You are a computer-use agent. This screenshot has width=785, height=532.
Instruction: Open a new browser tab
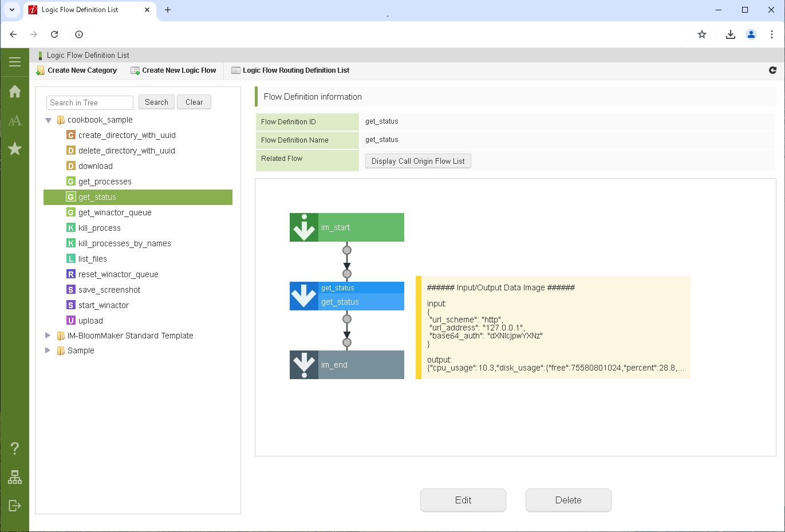(168, 10)
